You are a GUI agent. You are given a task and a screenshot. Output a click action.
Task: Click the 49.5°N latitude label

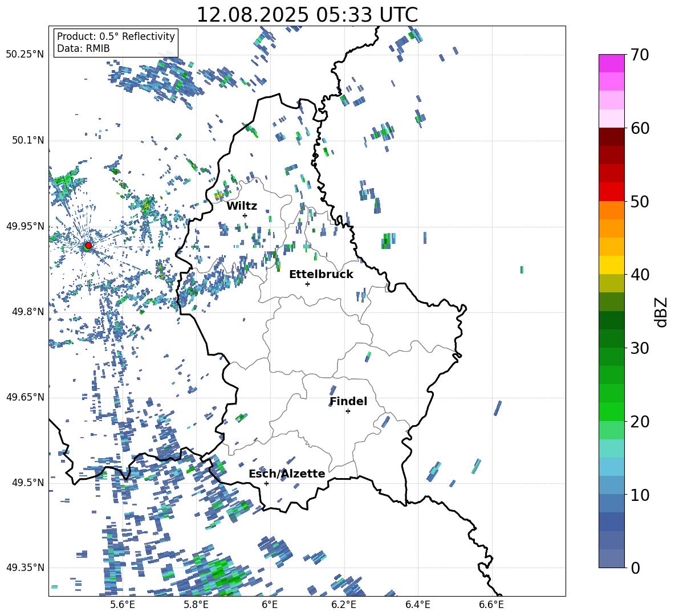[x=28, y=483]
